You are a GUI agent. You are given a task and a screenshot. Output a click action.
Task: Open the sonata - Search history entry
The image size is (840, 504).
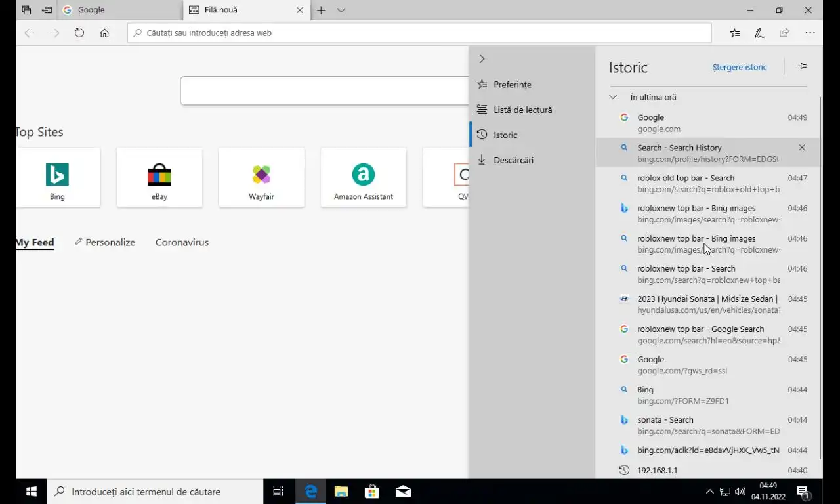707,425
